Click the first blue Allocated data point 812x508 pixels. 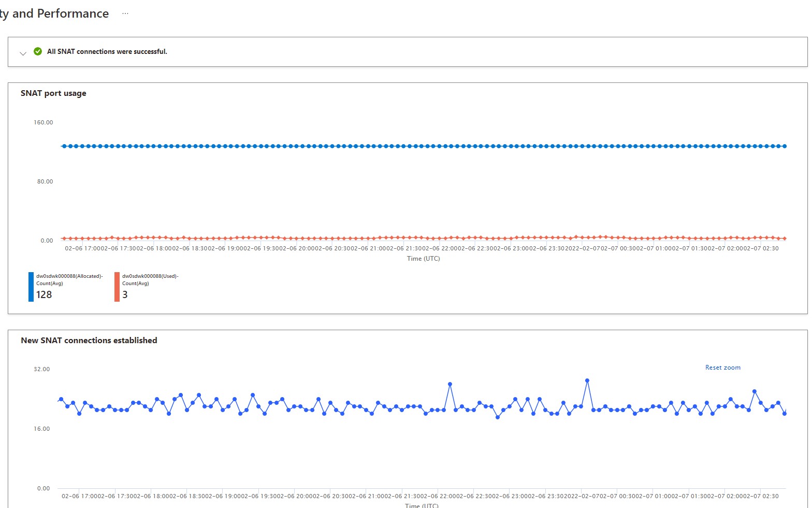coord(64,146)
